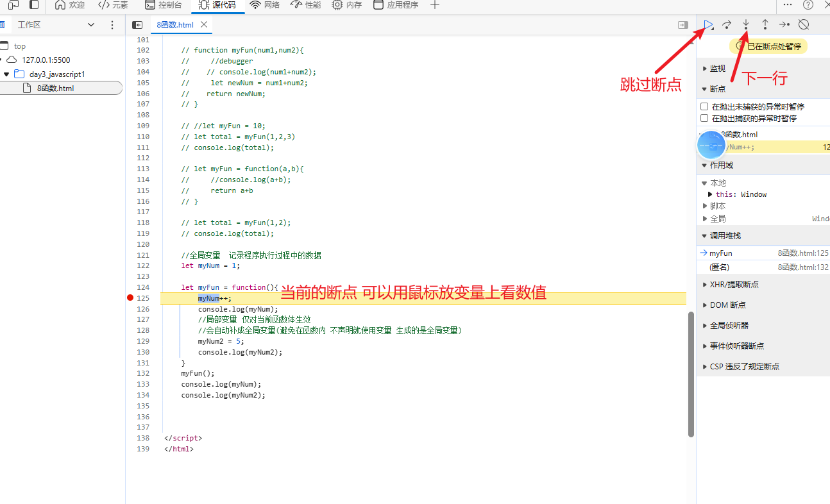Open the DevTools help question icon
This screenshot has width=830, height=504.
pyautogui.click(x=808, y=4)
